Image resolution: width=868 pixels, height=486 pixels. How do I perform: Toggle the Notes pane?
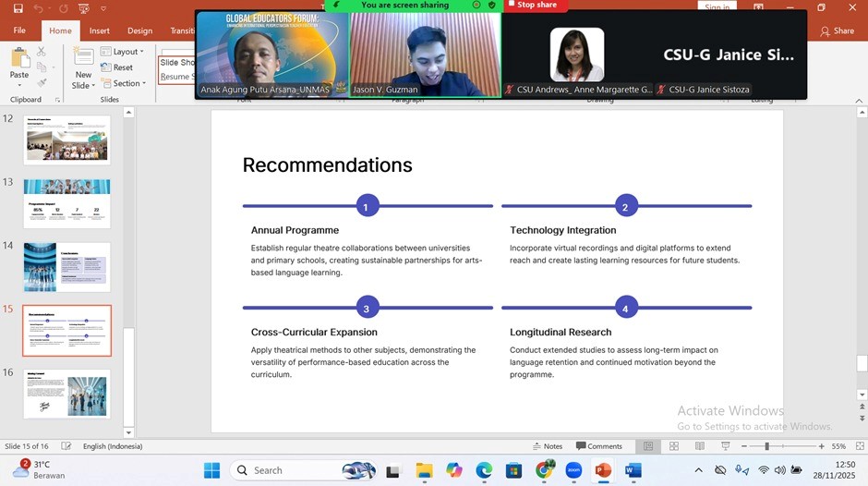point(547,446)
